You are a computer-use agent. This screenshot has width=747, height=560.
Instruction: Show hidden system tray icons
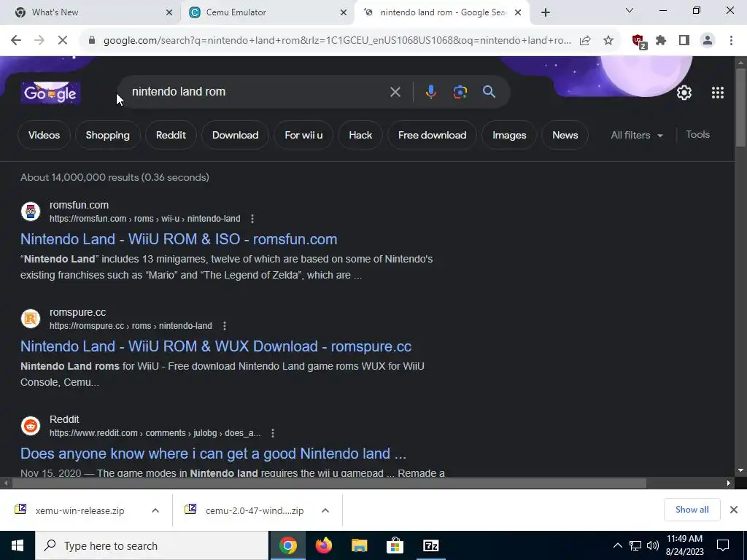point(617,545)
